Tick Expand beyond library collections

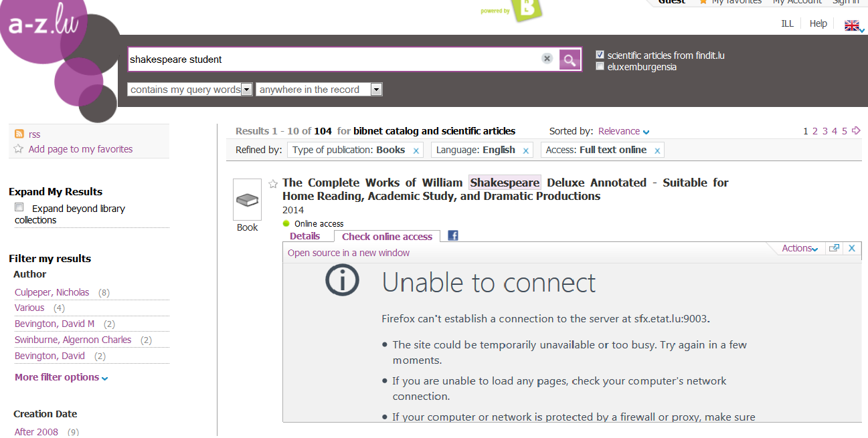(x=19, y=208)
